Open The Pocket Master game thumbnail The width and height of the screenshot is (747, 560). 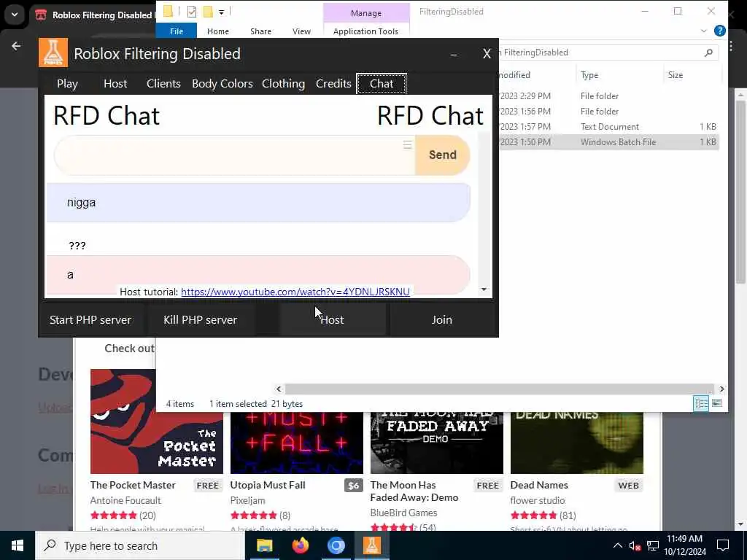click(x=157, y=421)
